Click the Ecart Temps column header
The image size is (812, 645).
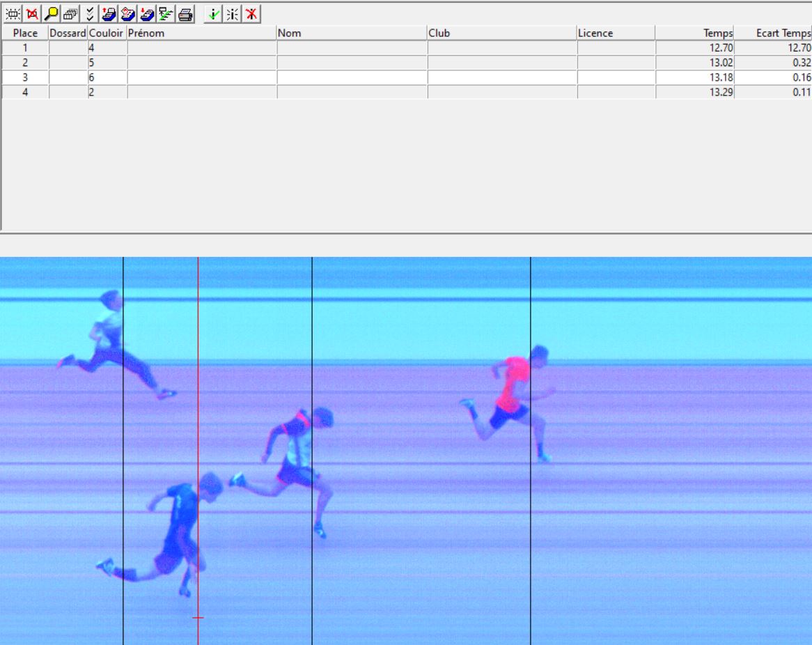point(773,33)
